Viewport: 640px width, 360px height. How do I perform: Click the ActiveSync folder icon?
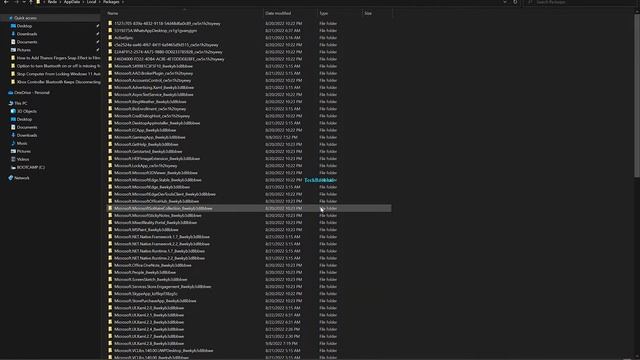click(x=110, y=38)
